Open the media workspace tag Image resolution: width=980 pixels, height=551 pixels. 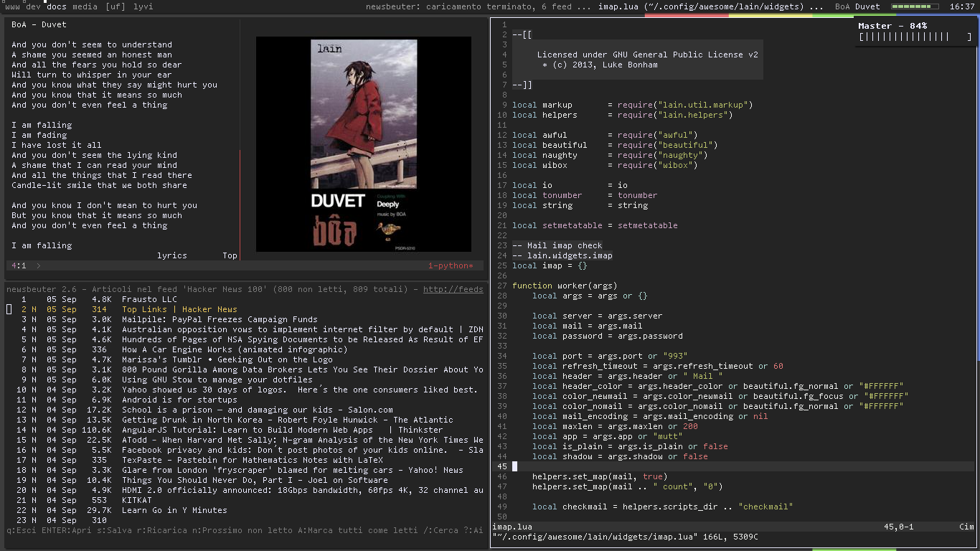tap(85, 6)
